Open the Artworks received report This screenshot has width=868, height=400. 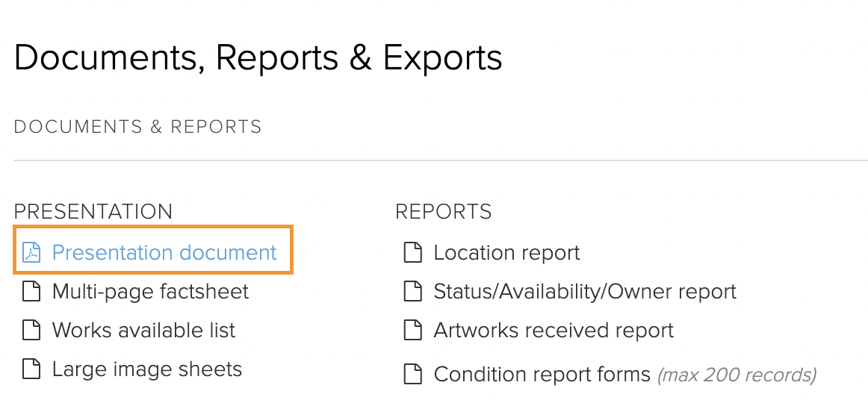(554, 331)
